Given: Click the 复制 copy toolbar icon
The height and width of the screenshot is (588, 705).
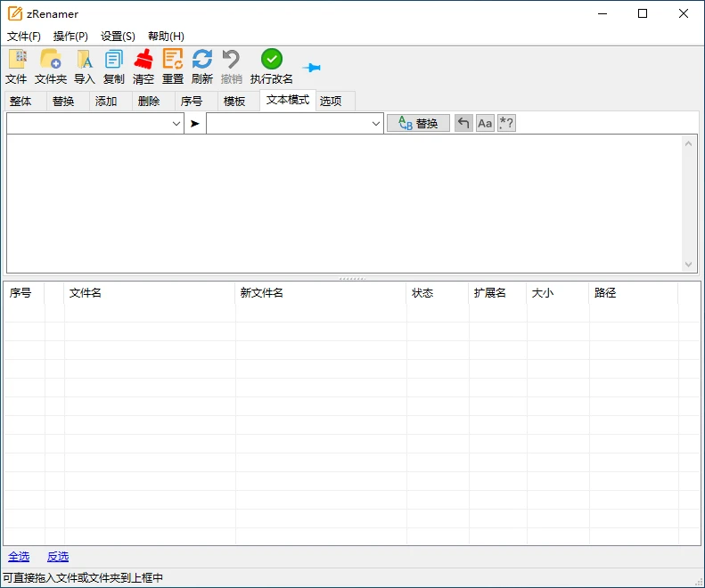Looking at the screenshot, I should point(114,60).
